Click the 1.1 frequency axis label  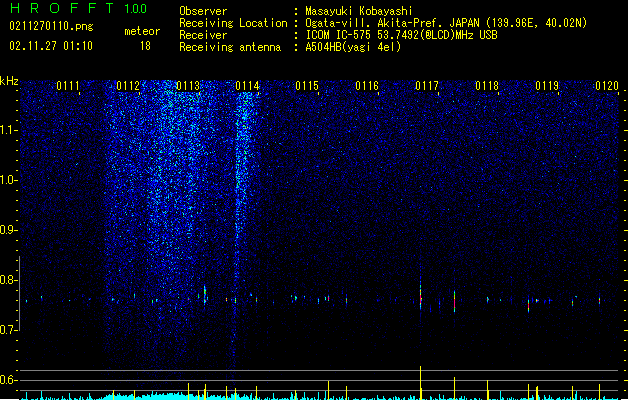[x=8, y=130]
